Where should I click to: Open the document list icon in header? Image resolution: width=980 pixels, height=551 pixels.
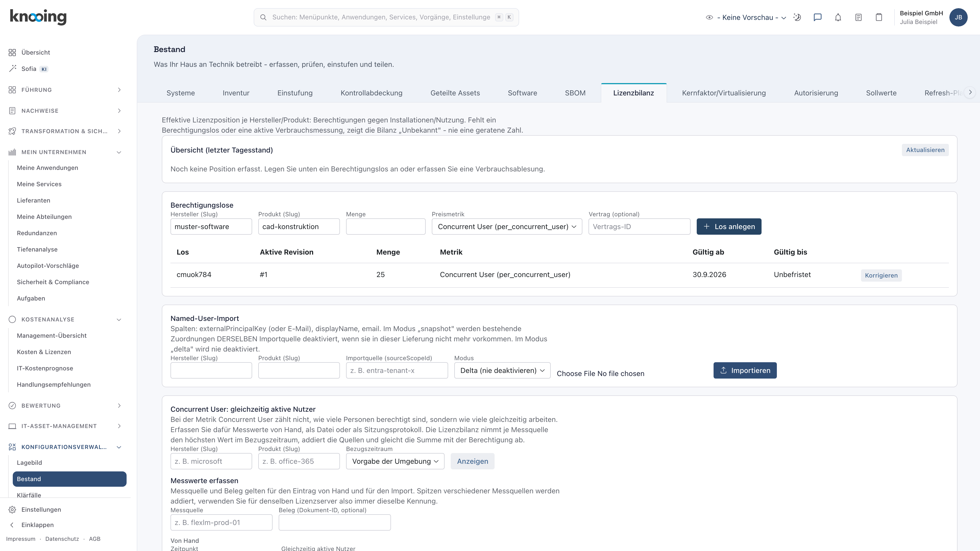pyautogui.click(x=858, y=17)
